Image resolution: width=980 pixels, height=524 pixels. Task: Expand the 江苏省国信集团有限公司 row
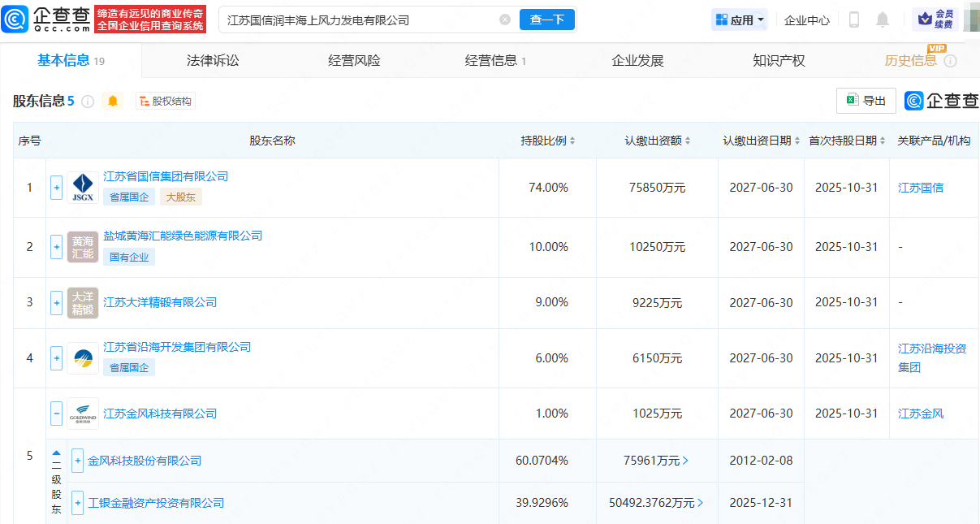pos(56,188)
